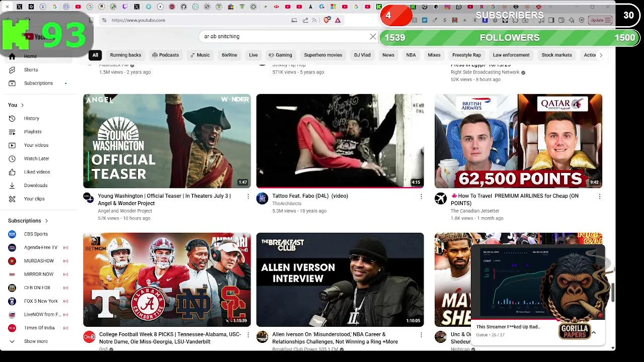The width and height of the screenshot is (644, 362).
Task: Open TheArchitects channel avatar
Action: [x=262, y=198]
